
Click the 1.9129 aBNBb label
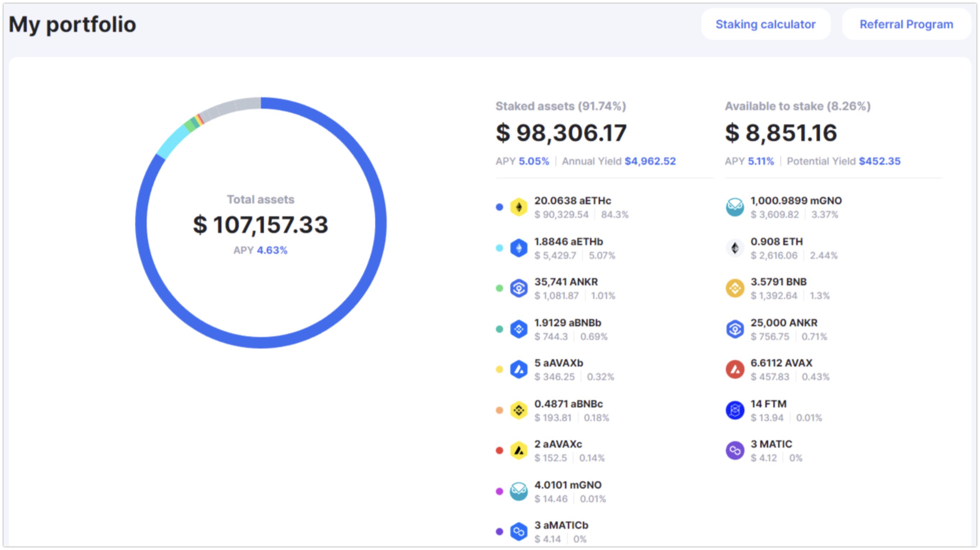[x=568, y=323]
